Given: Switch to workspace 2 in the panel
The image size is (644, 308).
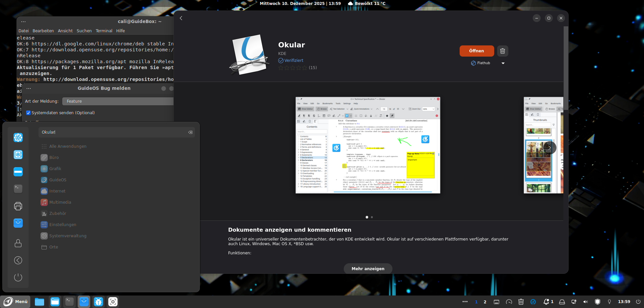Looking at the screenshot, I should click(x=485, y=302).
